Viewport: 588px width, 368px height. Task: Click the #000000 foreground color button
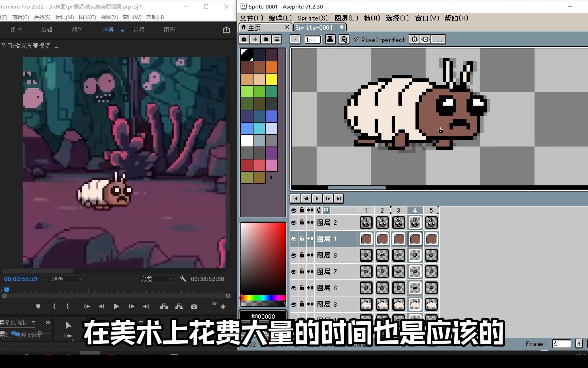263,316
